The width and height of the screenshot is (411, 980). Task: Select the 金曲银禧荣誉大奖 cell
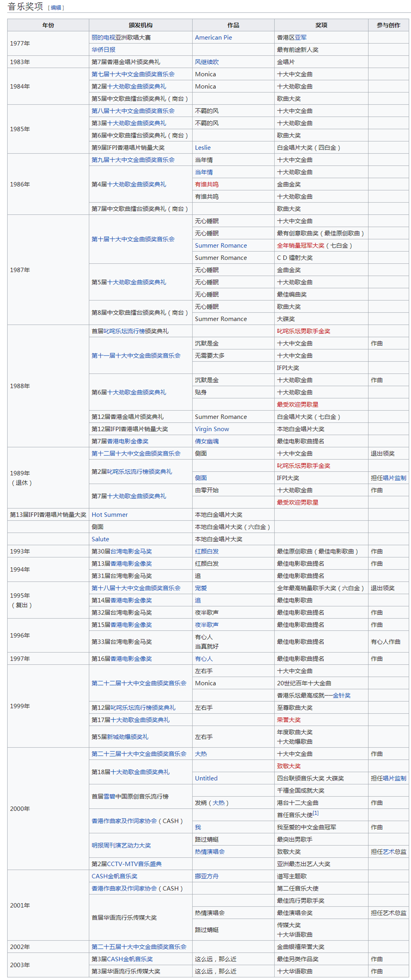pos(321,947)
